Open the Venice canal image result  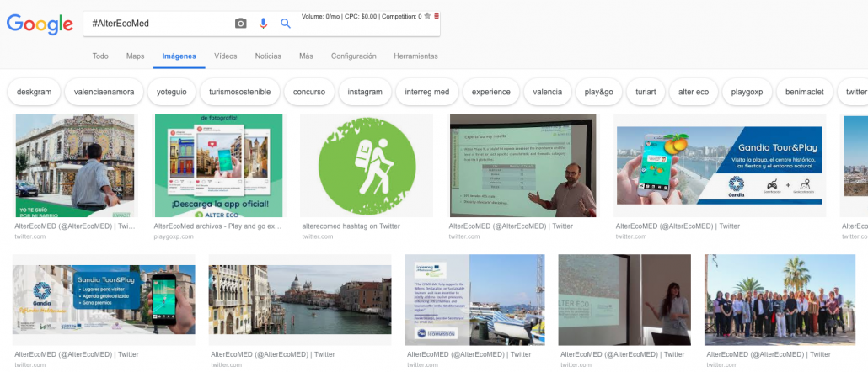point(299,300)
